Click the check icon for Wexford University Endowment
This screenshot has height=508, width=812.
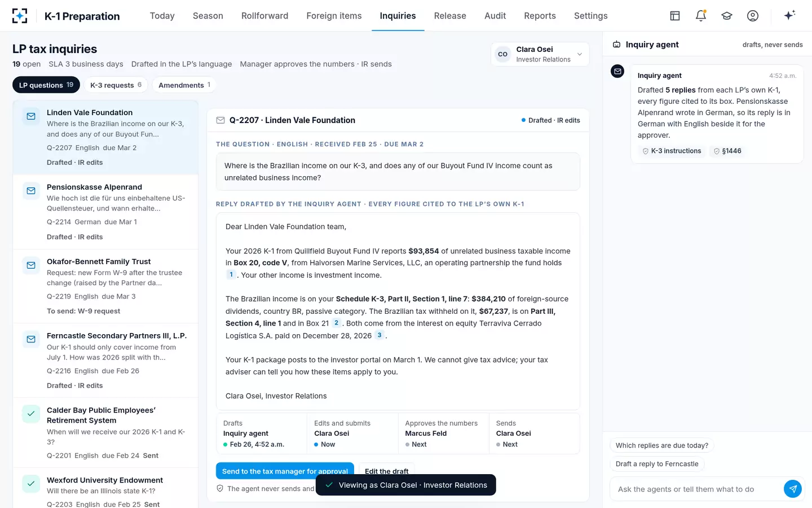[x=31, y=484]
